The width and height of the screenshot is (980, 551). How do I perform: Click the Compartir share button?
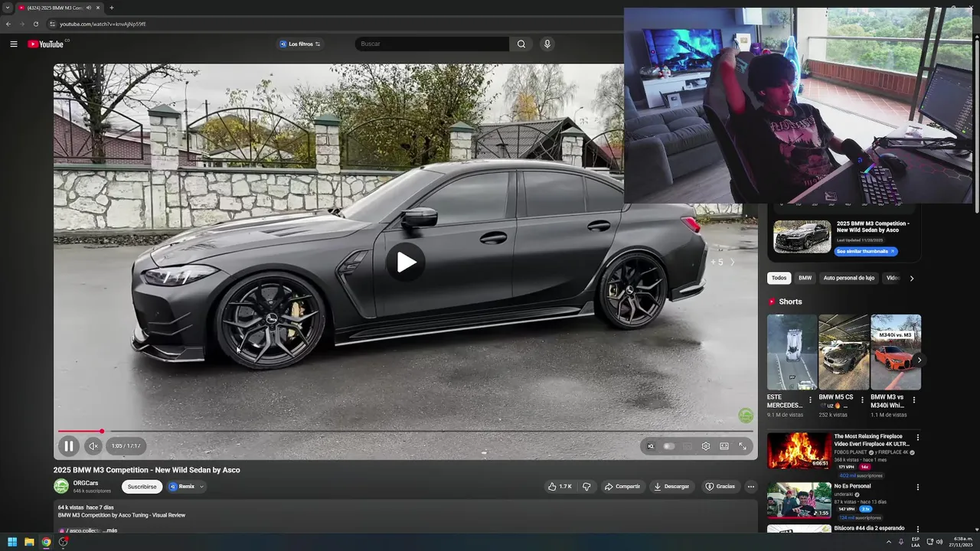[x=622, y=487]
